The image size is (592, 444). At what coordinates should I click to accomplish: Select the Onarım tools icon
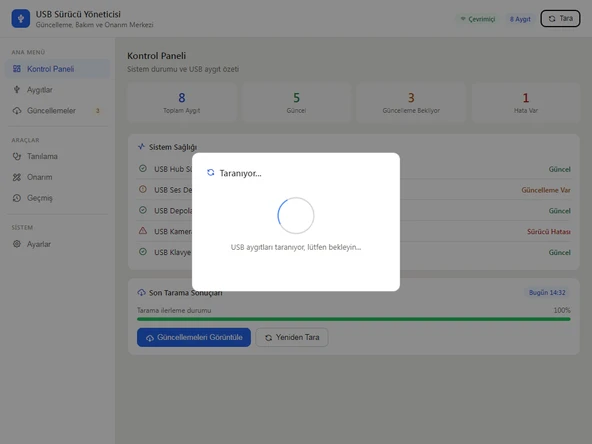(17, 177)
